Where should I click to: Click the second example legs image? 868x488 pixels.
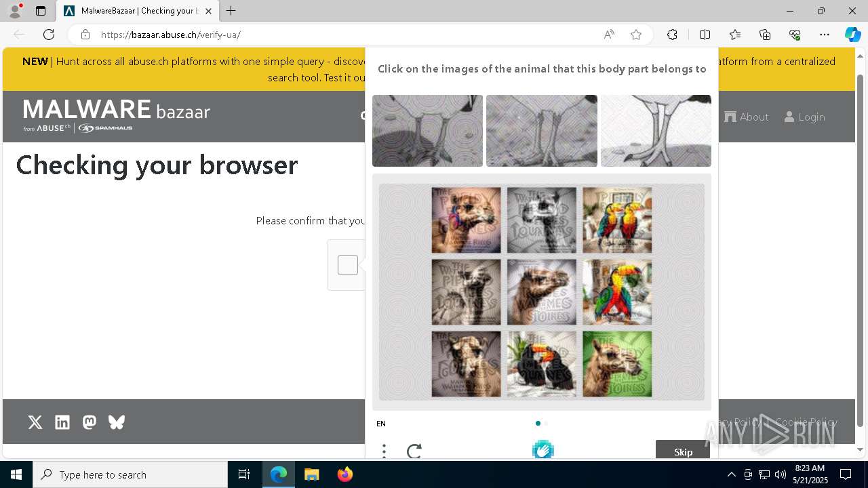[542, 131]
